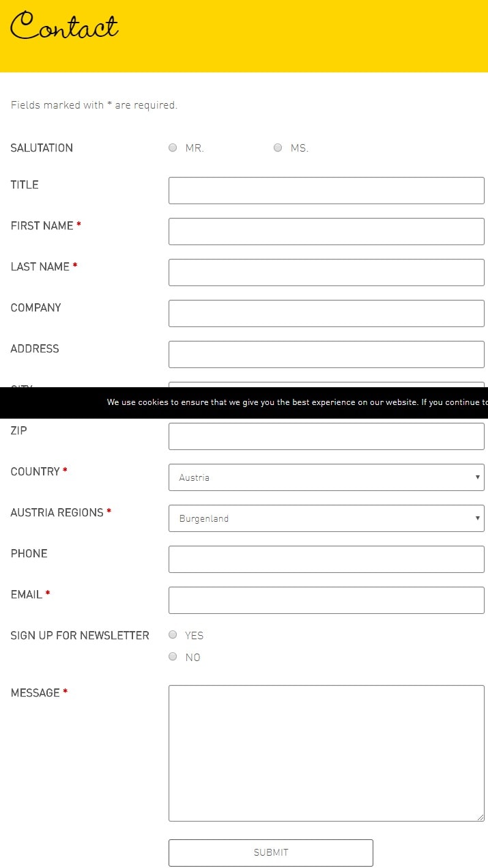The height and width of the screenshot is (868, 488).
Task: Focus the Company input field
Action: pos(326,313)
